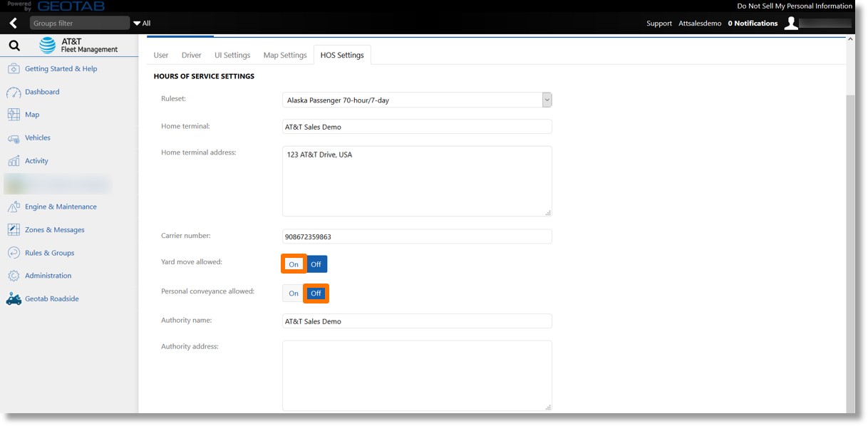The width and height of the screenshot is (868, 426).
Task: Open Geotab Roadside label
Action: (x=52, y=299)
